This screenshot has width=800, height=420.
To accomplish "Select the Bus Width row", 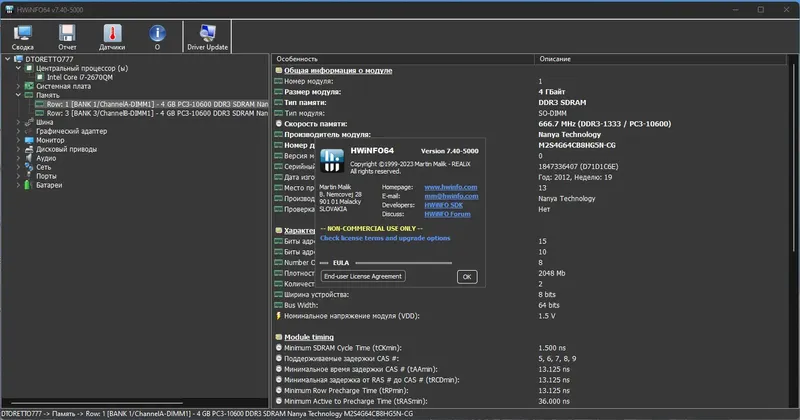I will pyautogui.click(x=531, y=305).
